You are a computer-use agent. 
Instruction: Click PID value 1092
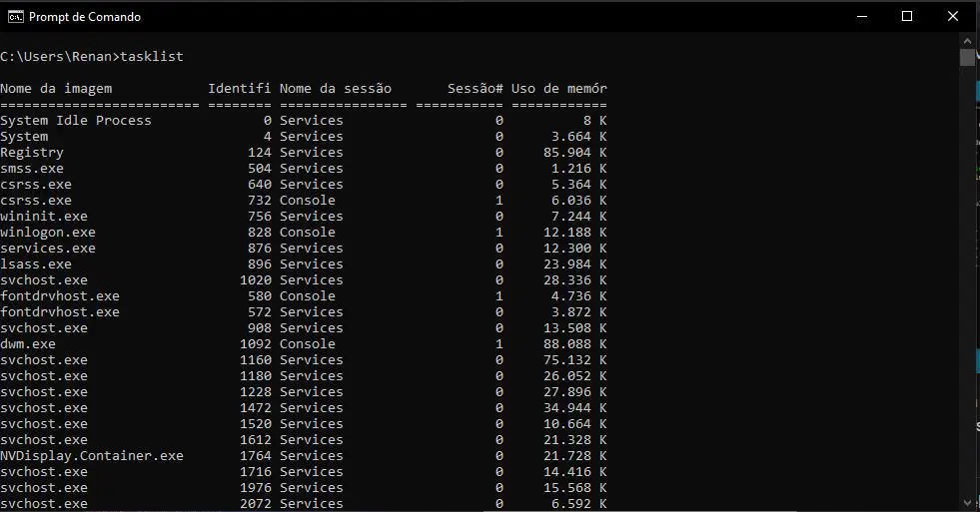pos(256,344)
